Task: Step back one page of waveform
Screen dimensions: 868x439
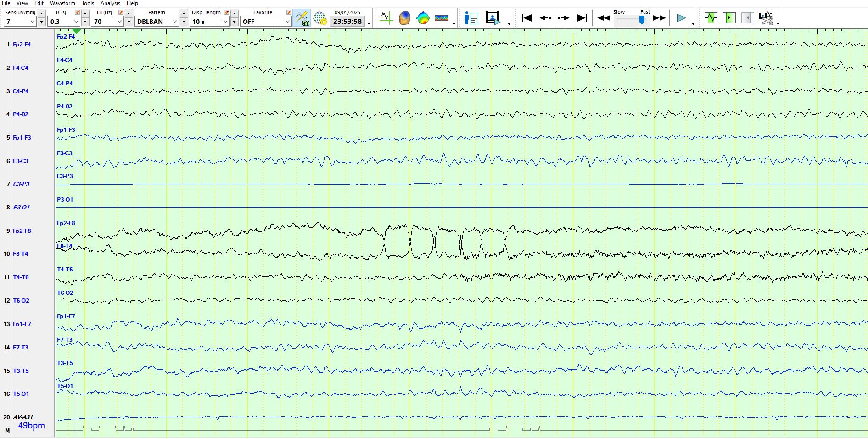Action: (545, 18)
